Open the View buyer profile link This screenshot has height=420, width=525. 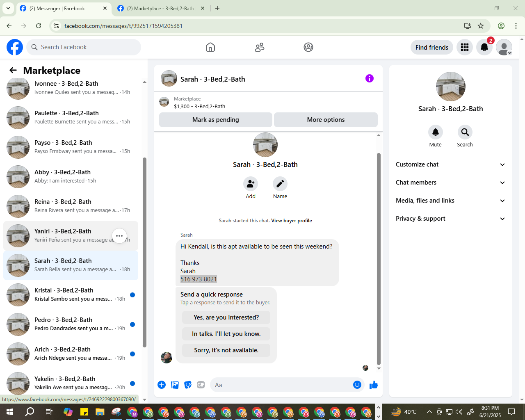(x=292, y=221)
